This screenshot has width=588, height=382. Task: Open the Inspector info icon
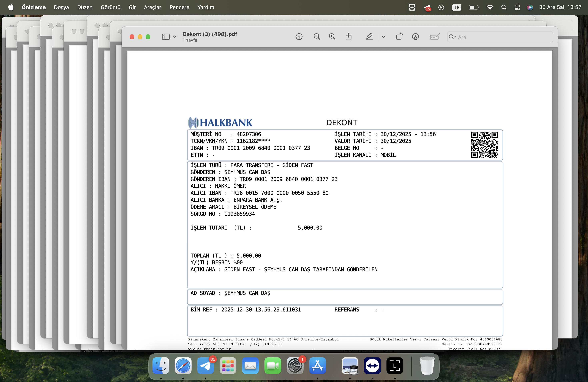tap(299, 37)
